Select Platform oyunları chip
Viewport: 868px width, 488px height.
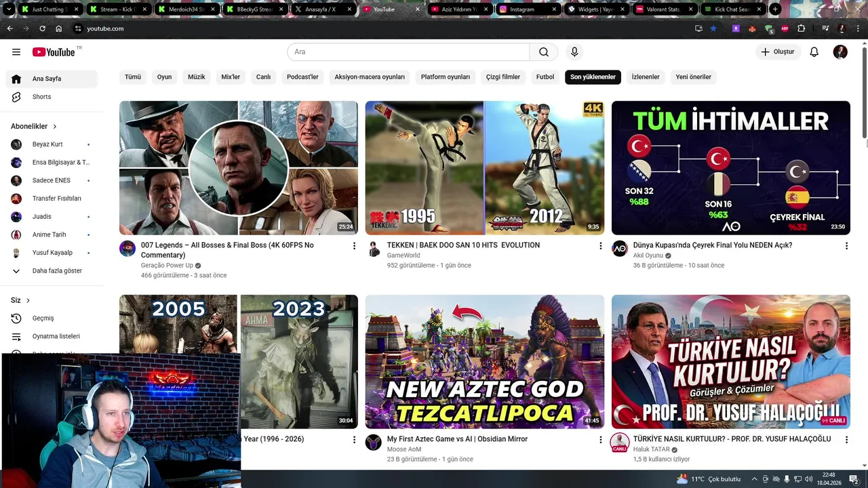pyautogui.click(x=446, y=77)
